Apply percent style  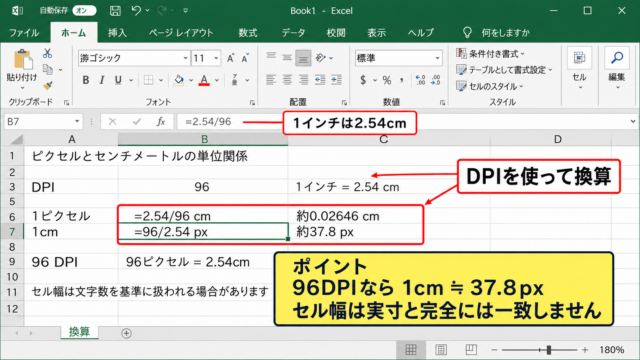pyautogui.click(x=387, y=80)
